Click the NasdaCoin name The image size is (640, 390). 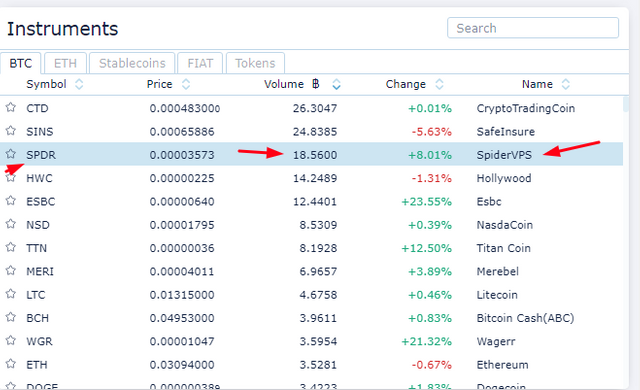[x=504, y=225]
